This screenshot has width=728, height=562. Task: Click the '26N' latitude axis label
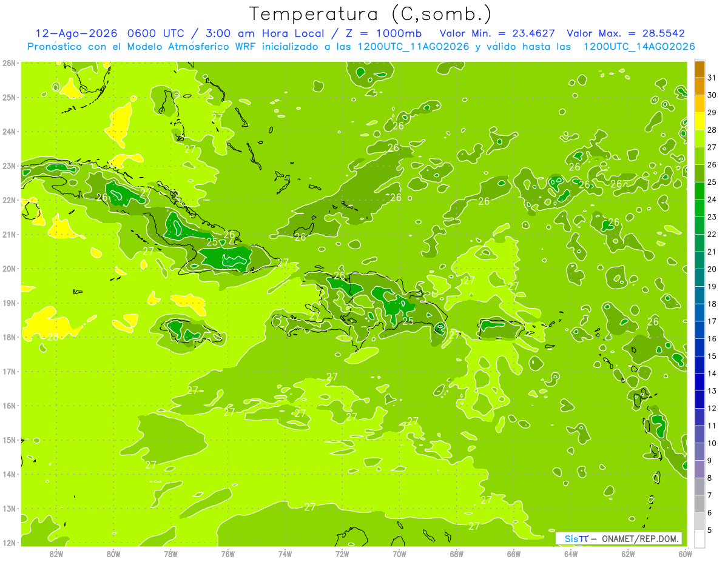point(8,63)
